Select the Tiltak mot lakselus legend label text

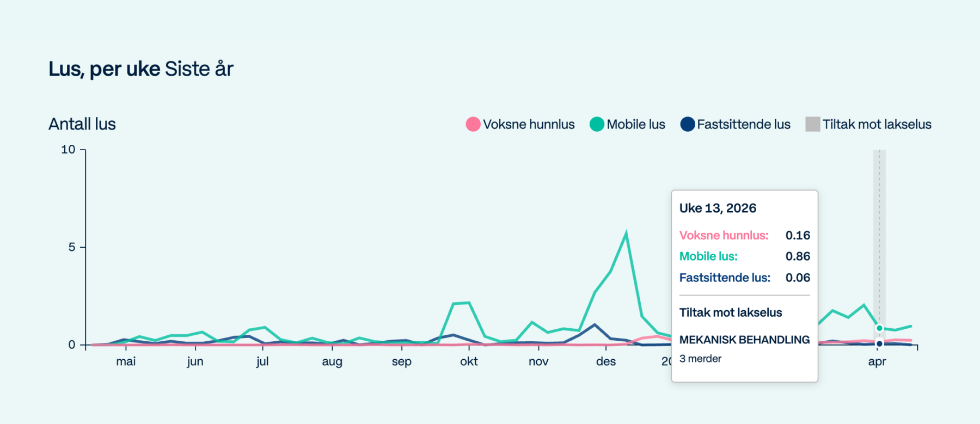point(877,125)
